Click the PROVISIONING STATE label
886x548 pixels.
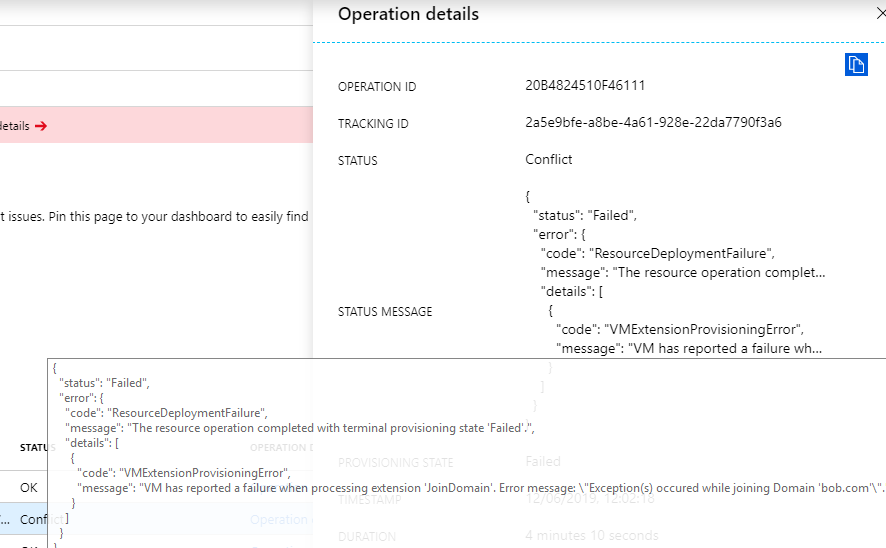pos(396,463)
